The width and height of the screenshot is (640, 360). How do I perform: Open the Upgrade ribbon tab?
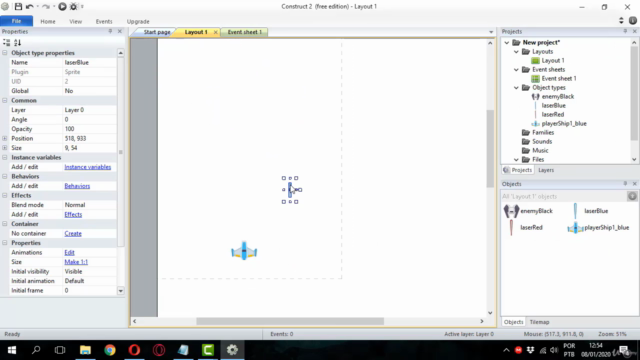[138, 21]
